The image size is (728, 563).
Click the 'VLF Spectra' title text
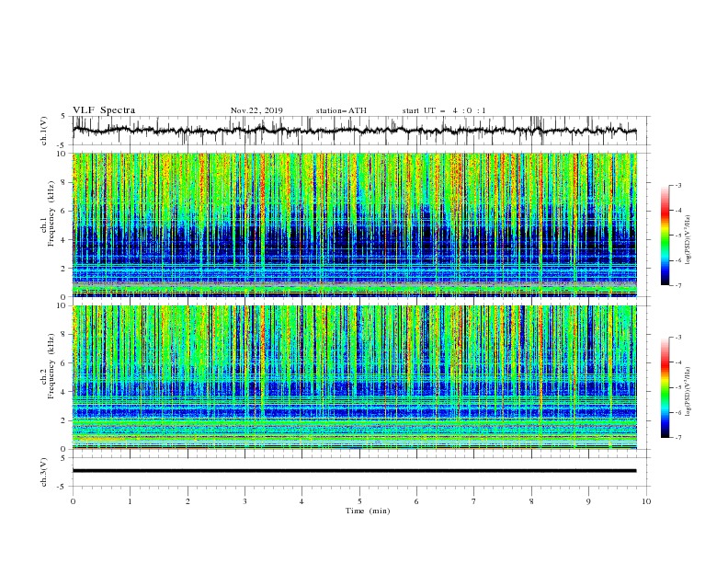(x=104, y=110)
